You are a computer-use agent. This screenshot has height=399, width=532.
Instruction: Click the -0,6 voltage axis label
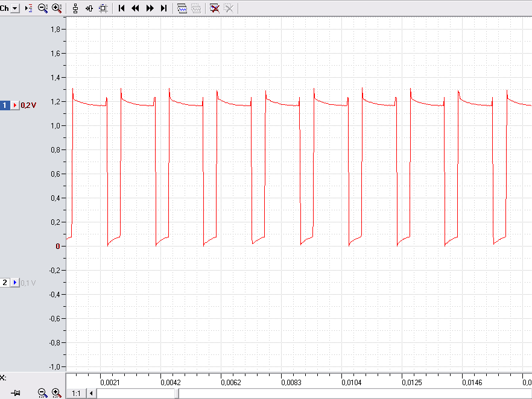[x=55, y=319]
